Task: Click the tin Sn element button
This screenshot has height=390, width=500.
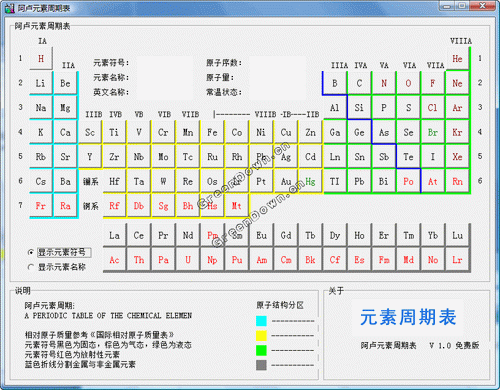Action: pos(359,157)
